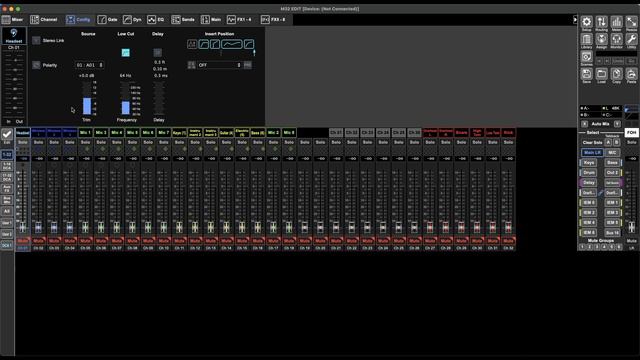The width and height of the screenshot is (640, 360).
Task: Click the Low Cut filter icon
Action: [x=126, y=53]
